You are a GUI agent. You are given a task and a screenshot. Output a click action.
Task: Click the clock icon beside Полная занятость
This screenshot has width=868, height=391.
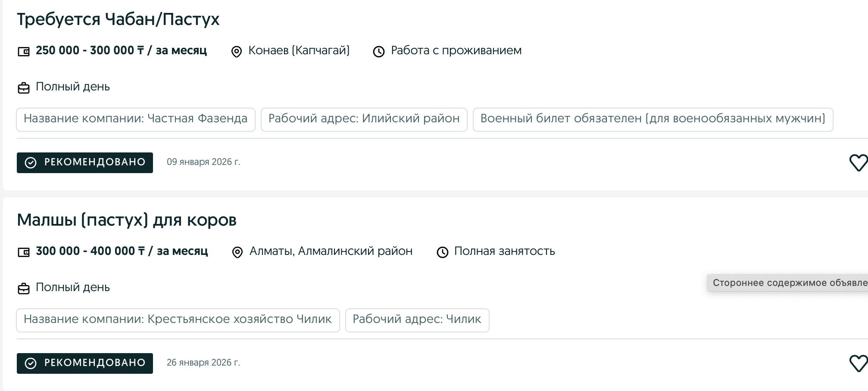click(442, 252)
